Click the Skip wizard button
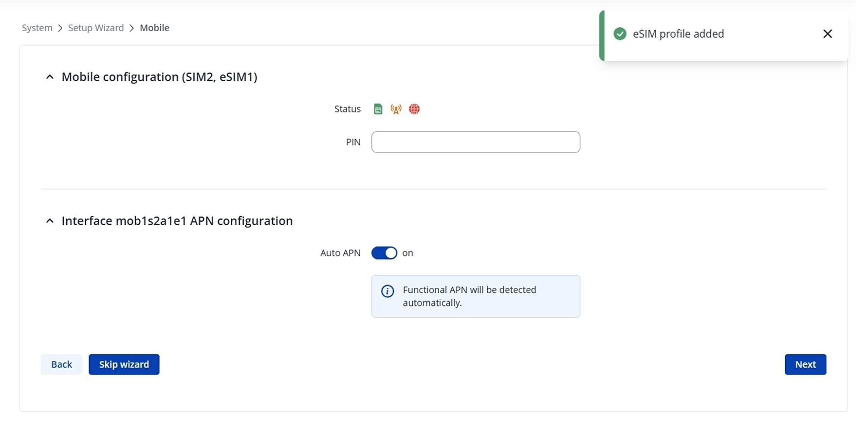This screenshot has width=868, height=429. tap(124, 364)
